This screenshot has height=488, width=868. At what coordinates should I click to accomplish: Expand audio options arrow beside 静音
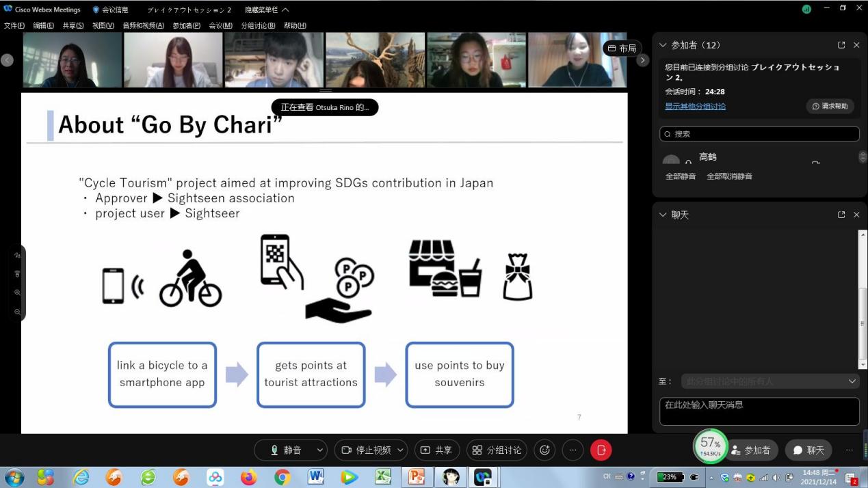coord(319,450)
